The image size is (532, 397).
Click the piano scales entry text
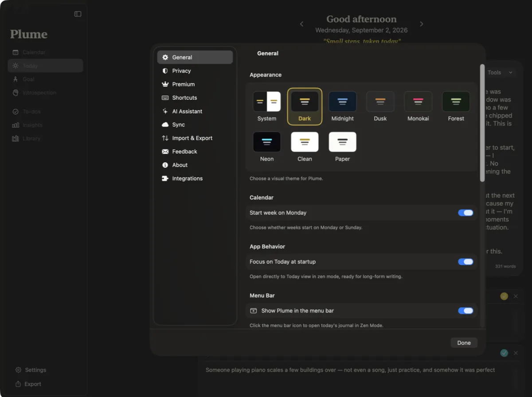(x=350, y=370)
